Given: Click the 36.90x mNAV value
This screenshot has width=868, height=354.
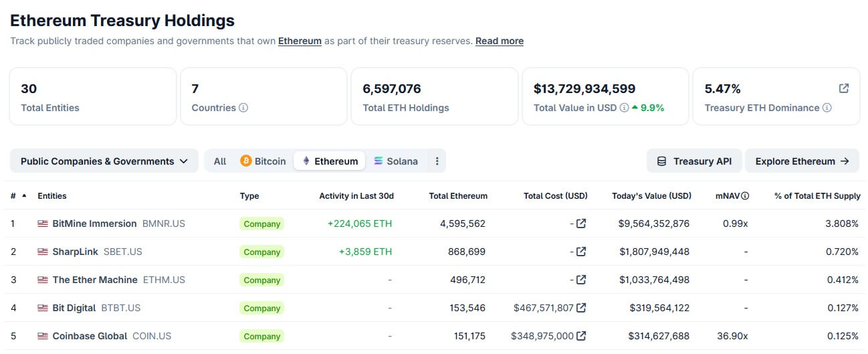Looking at the screenshot, I should pos(733,336).
